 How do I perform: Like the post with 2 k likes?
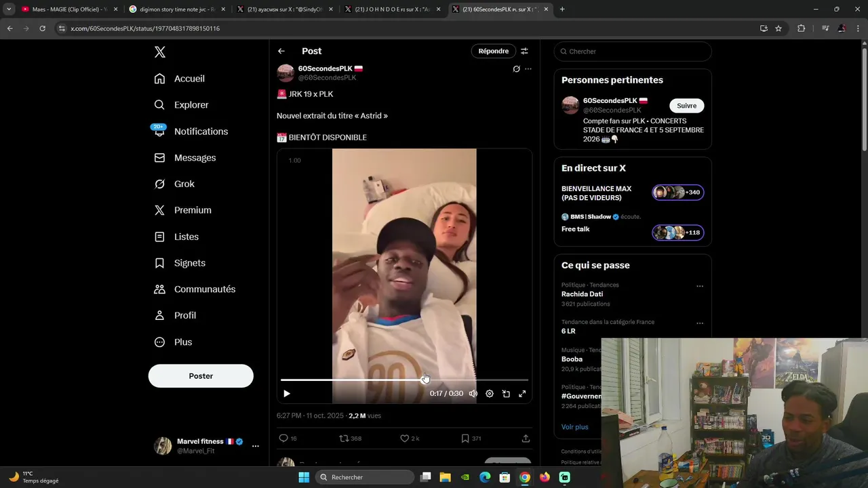[410, 439]
